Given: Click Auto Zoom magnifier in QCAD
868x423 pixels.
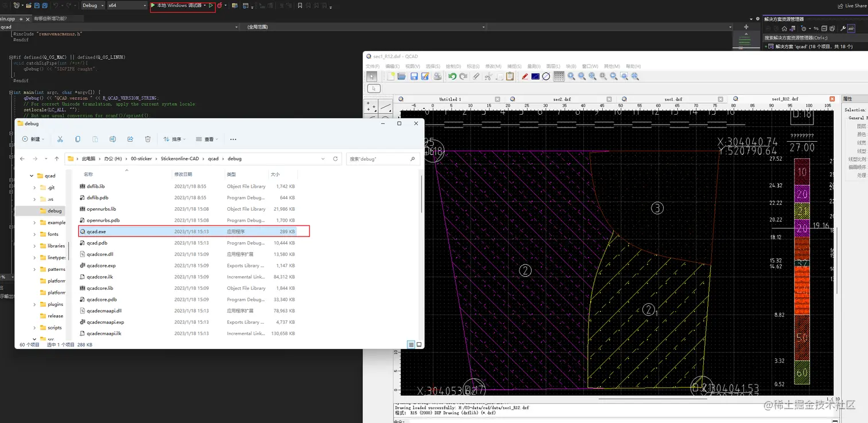Looking at the screenshot, I should 592,76.
